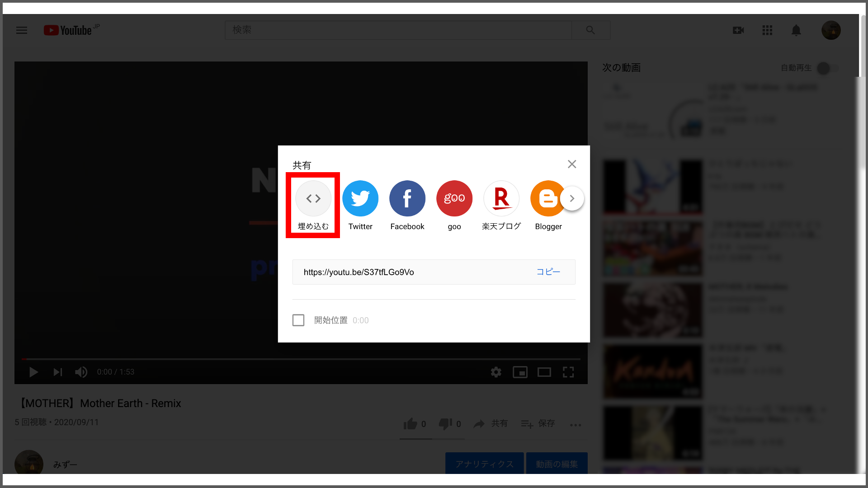Enable miniplayer mode
This screenshot has height=488, width=868.
click(x=520, y=372)
